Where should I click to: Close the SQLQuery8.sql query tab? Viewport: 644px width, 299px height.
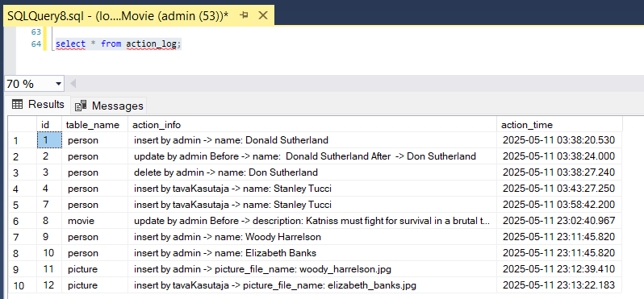(x=263, y=15)
